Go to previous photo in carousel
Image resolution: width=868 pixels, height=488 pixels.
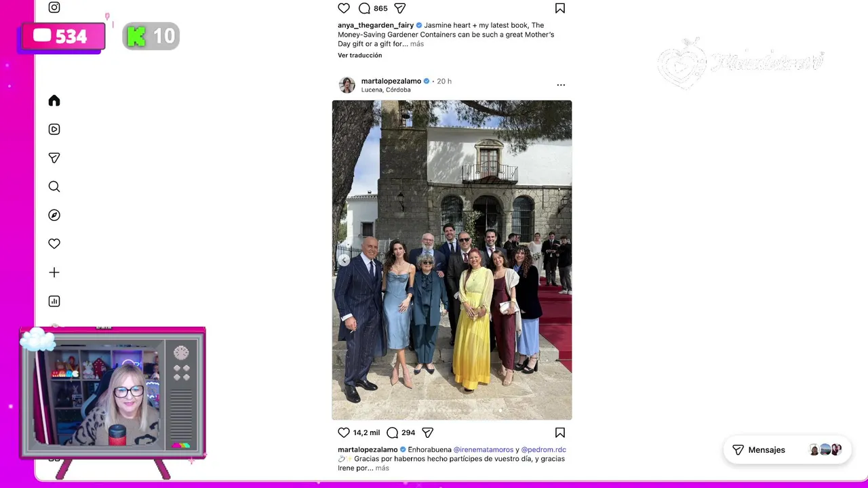tap(344, 260)
